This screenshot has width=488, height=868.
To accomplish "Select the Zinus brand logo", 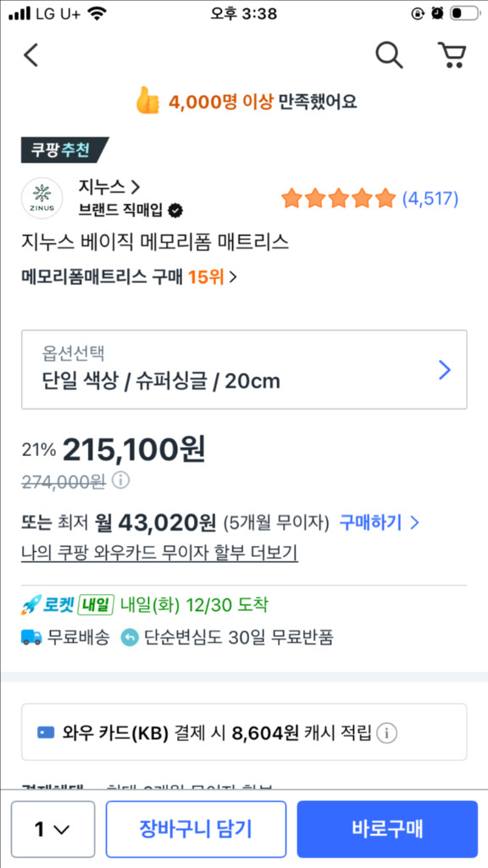I will click(x=42, y=197).
